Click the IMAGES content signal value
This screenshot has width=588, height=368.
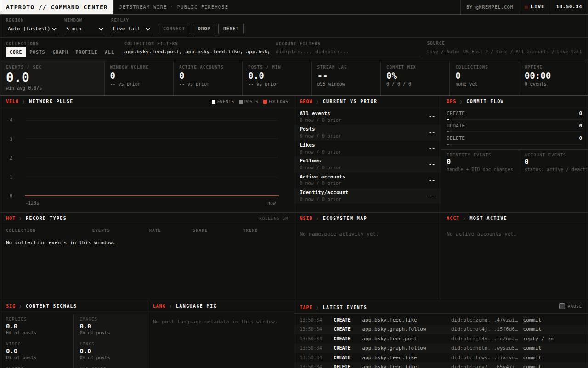click(85, 326)
